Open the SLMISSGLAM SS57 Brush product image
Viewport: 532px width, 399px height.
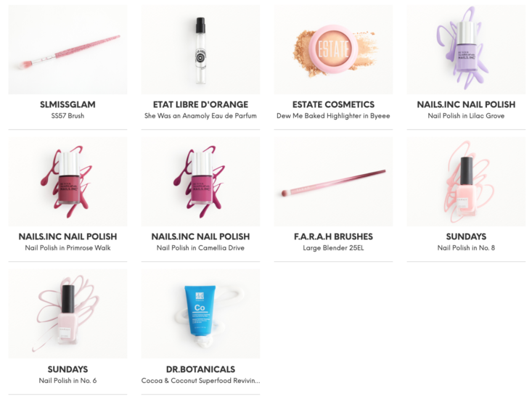(67, 49)
